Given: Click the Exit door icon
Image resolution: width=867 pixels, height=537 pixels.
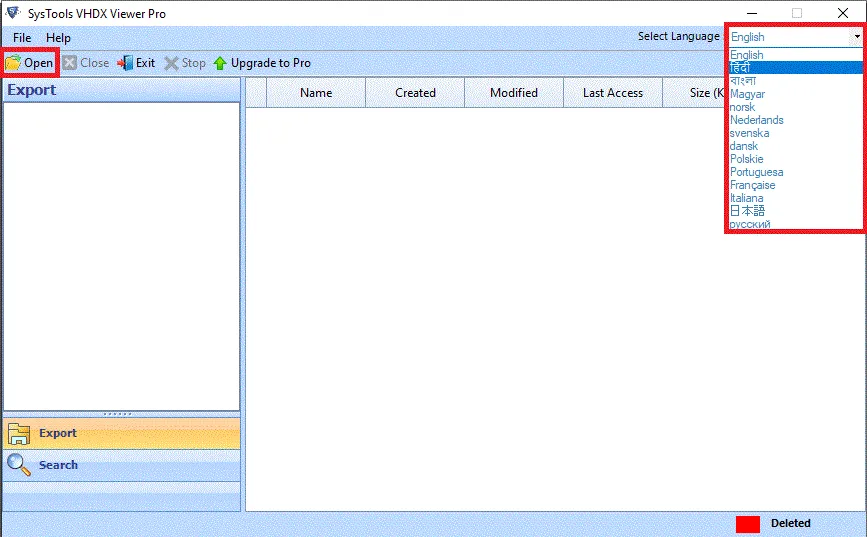Looking at the screenshot, I should (125, 63).
